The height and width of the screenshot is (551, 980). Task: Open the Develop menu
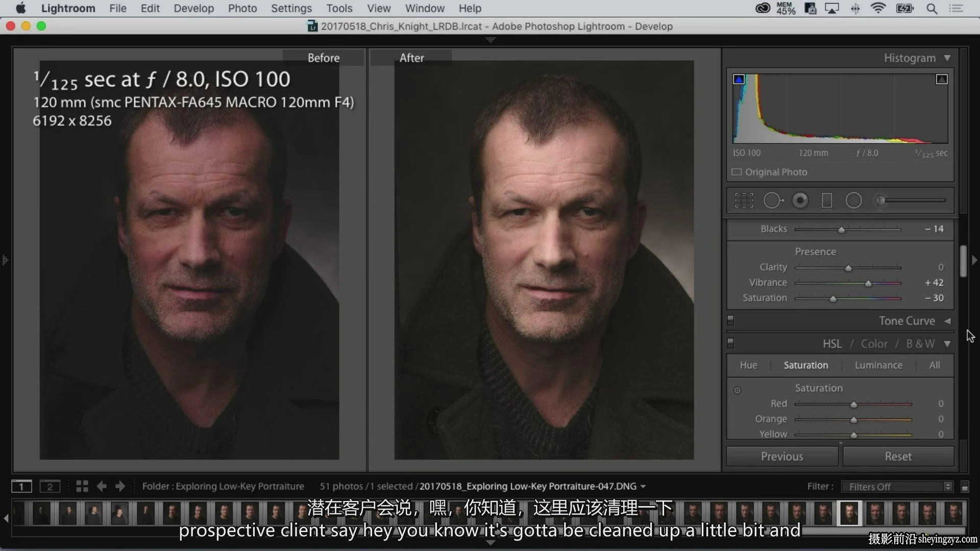click(193, 9)
